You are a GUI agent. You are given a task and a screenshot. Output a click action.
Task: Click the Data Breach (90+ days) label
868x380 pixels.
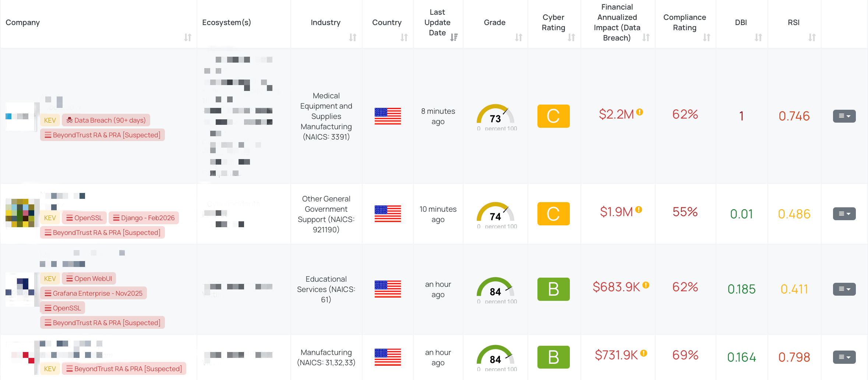(x=106, y=120)
